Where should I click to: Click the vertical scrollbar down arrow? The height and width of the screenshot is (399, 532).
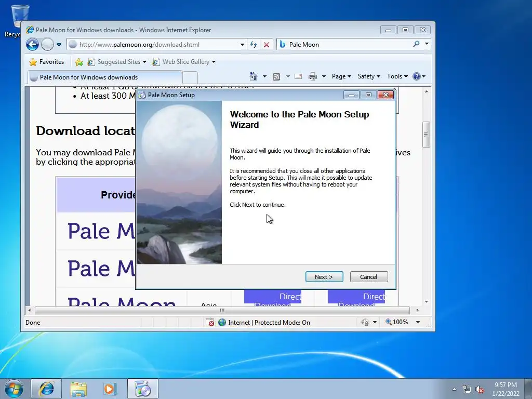pos(427,302)
